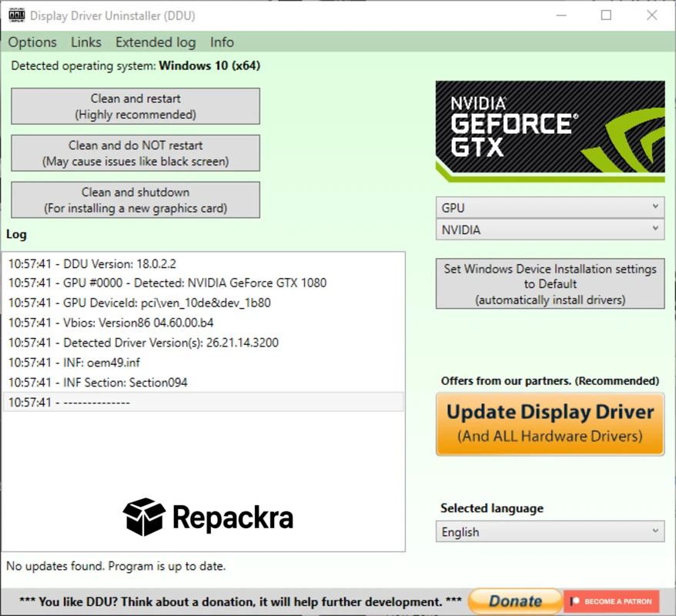Set Windows Device Installation settings to Default
This screenshot has height=616, width=676.
(550, 283)
